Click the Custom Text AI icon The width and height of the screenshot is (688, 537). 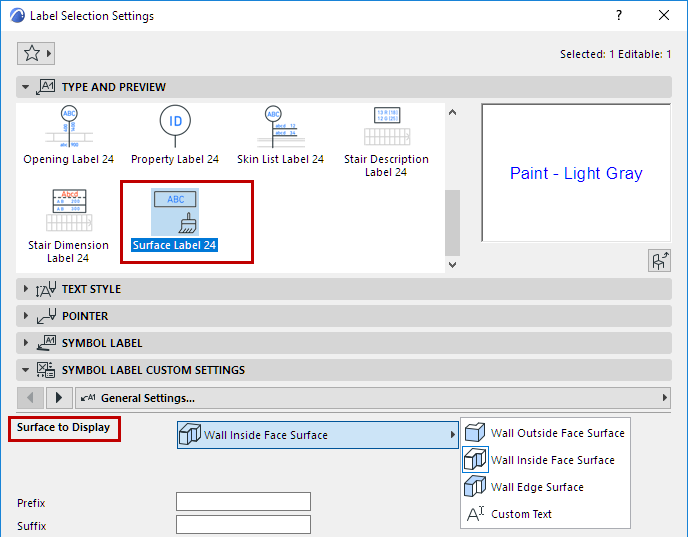[475, 514]
